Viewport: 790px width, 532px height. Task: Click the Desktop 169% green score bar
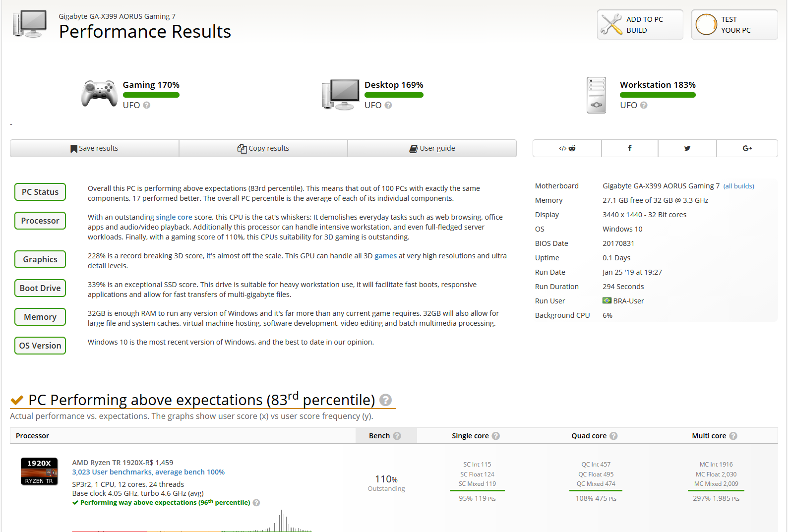point(394,95)
